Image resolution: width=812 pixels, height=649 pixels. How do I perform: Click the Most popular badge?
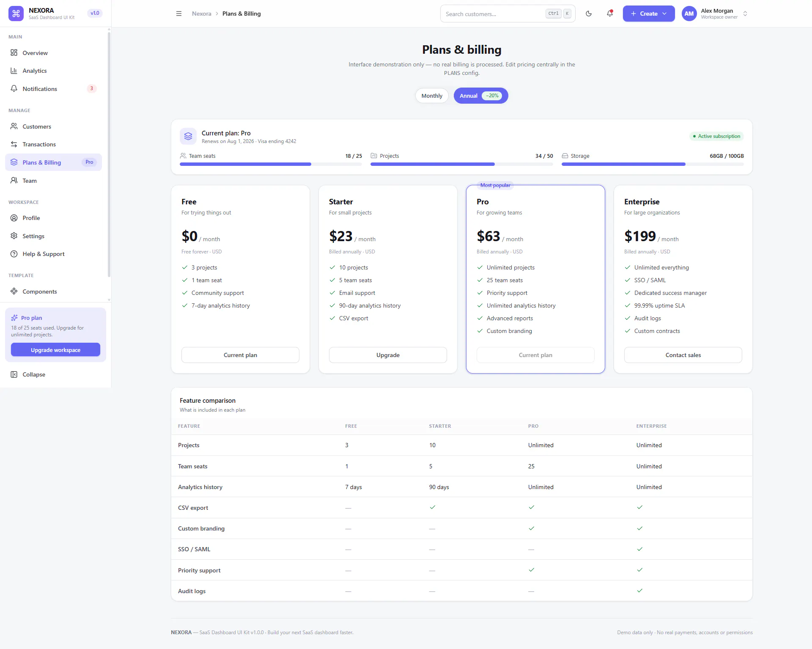(495, 185)
